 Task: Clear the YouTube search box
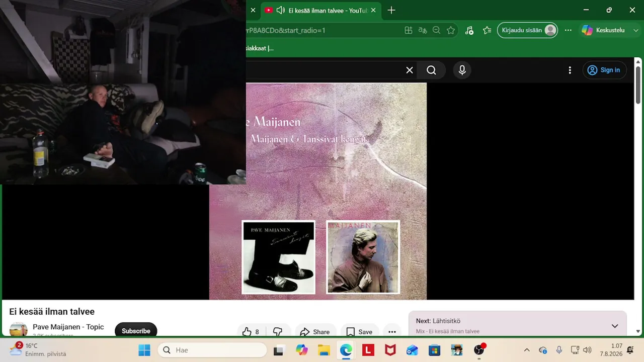pos(410,70)
